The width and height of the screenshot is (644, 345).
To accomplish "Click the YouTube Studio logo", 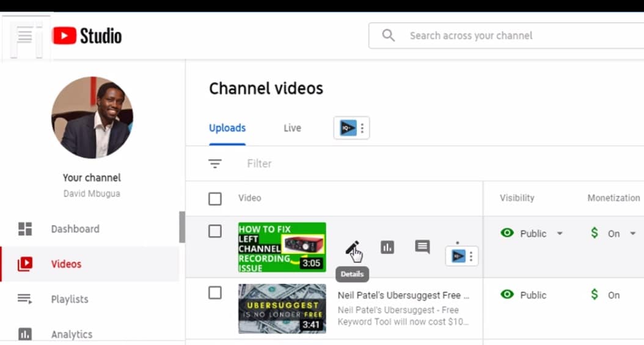I will point(87,35).
